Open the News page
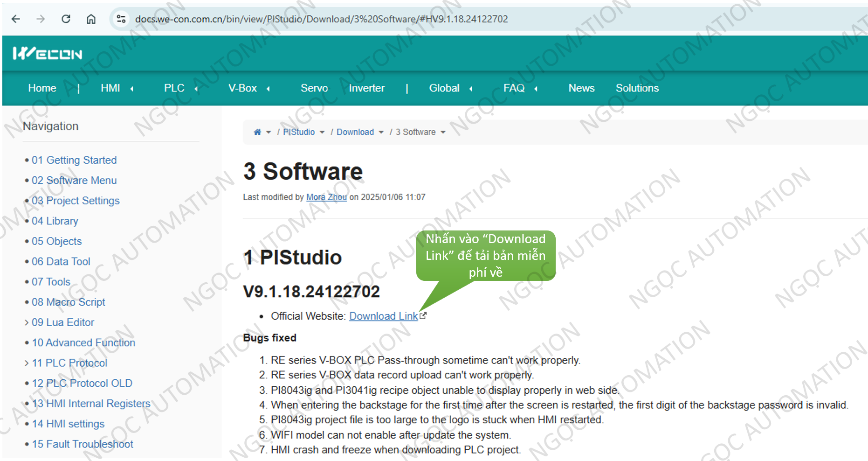Viewport: 868px width, 461px height. pyautogui.click(x=581, y=88)
